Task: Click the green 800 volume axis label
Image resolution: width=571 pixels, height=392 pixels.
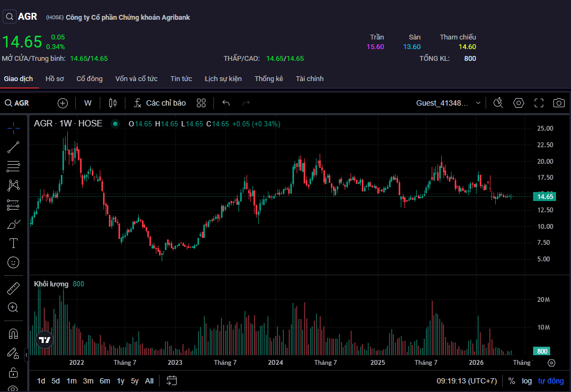Action: tap(542, 351)
